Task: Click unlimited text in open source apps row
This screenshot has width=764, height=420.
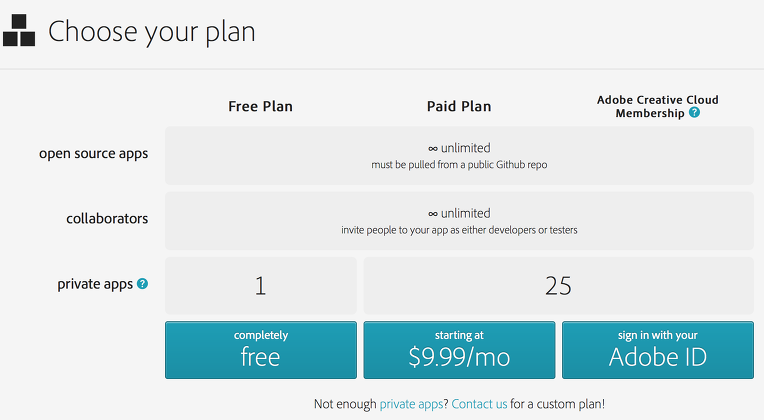Action: click(x=459, y=148)
